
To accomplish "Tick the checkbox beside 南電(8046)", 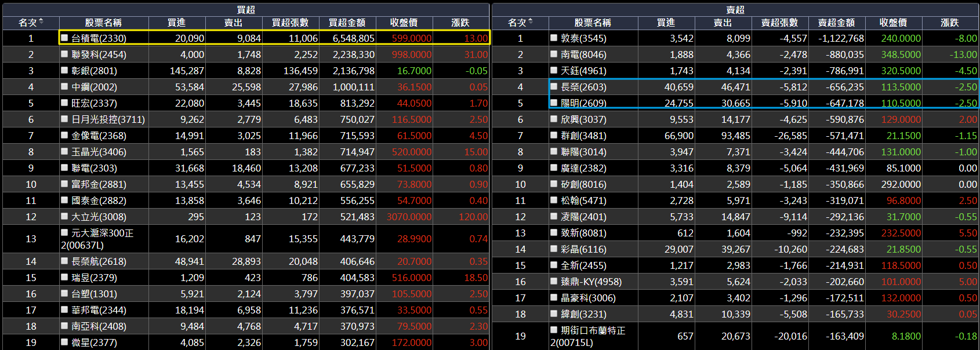I will (x=554, y=54).
